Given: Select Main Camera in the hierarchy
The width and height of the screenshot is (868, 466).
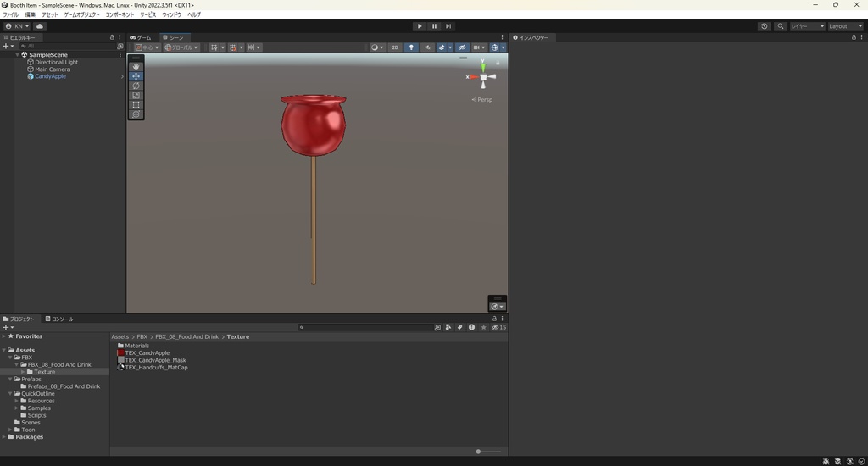Looking at the screenshot, I should pos(52,69).
